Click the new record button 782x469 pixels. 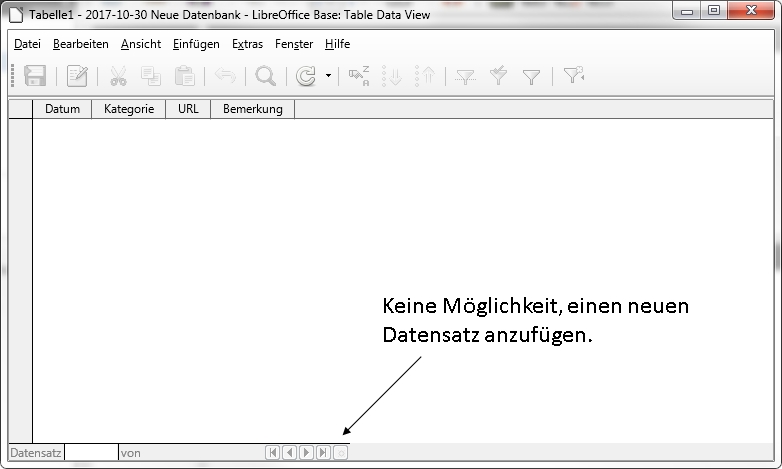[341, 453]
